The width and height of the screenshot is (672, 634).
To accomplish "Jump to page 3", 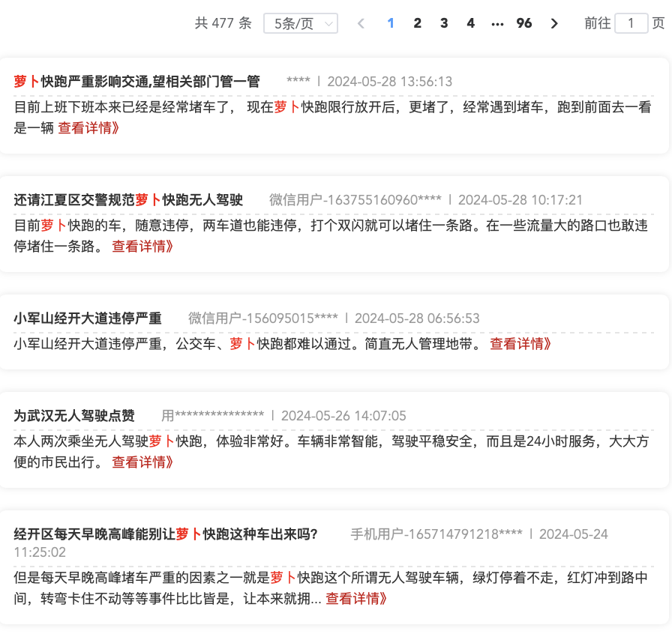I will click(444, 23).
